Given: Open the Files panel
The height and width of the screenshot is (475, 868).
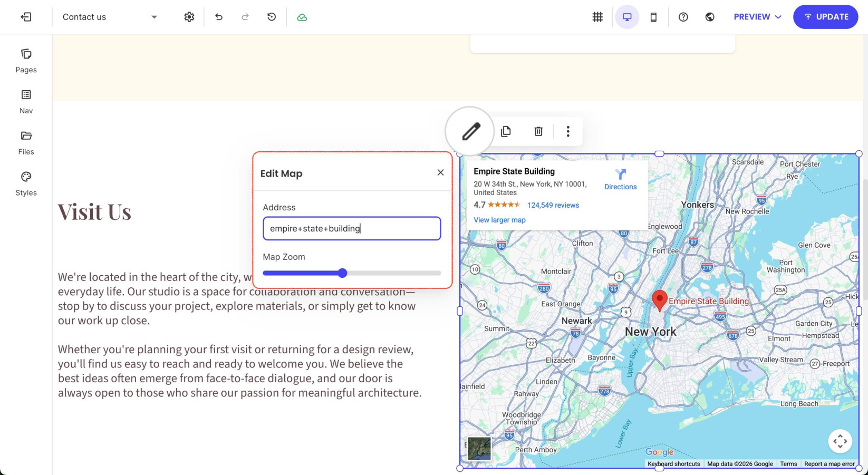Looking at the screenshot, I should (x=26, y=143).
